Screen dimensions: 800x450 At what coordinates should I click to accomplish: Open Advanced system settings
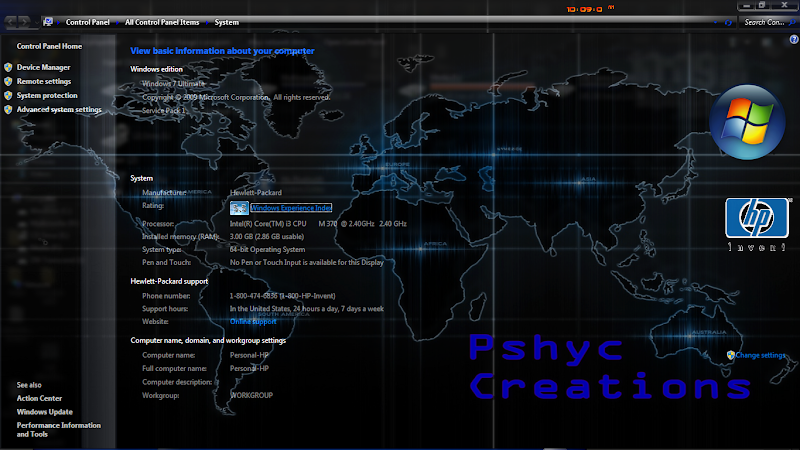59,110
